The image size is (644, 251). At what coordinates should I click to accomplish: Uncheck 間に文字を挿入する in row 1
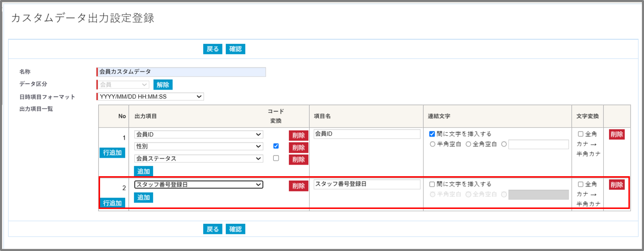pos(432,134)
